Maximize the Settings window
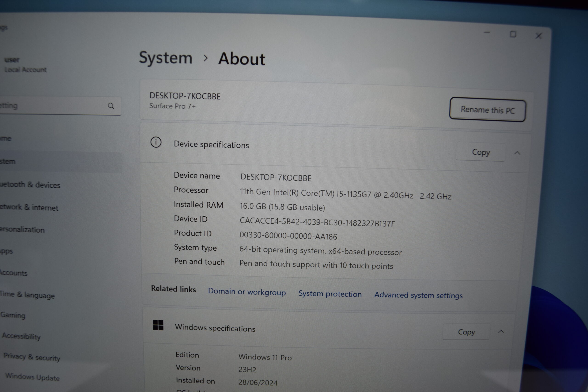Image resolution: width=588 pixels, height=392 pixels. point(513,34)
